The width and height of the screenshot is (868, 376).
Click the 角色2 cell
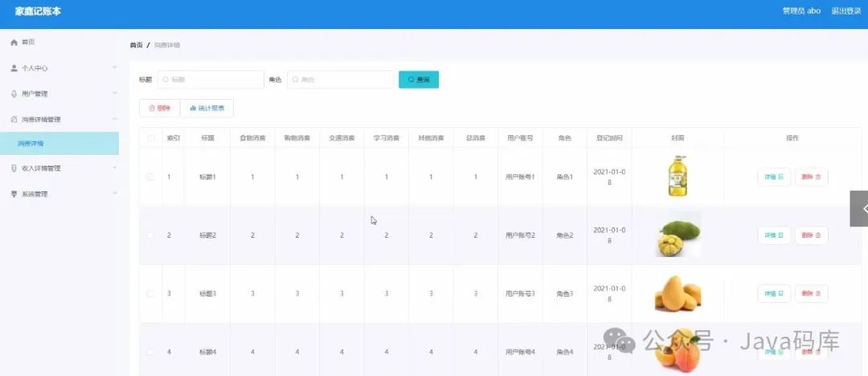pos(565,235)
